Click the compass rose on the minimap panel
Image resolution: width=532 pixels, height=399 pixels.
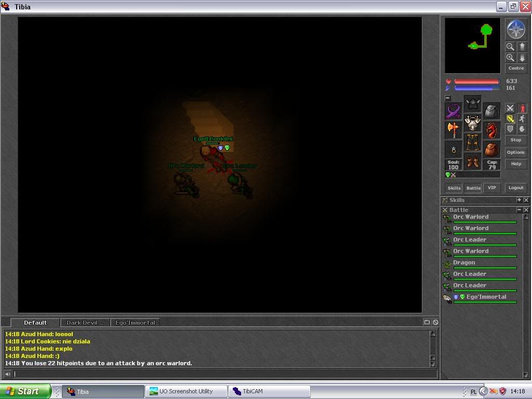(x=516, y=29)
